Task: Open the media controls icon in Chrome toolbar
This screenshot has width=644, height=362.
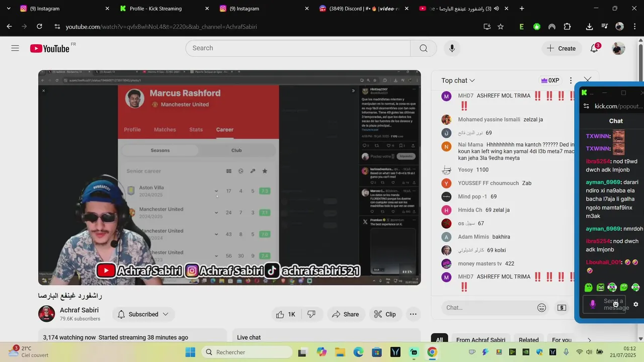Action: [x=604, y=27]
